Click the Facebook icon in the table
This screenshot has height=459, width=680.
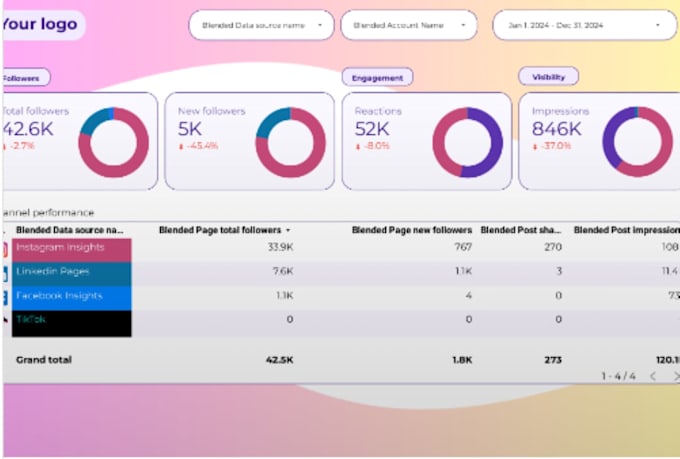tap(5, 298)
